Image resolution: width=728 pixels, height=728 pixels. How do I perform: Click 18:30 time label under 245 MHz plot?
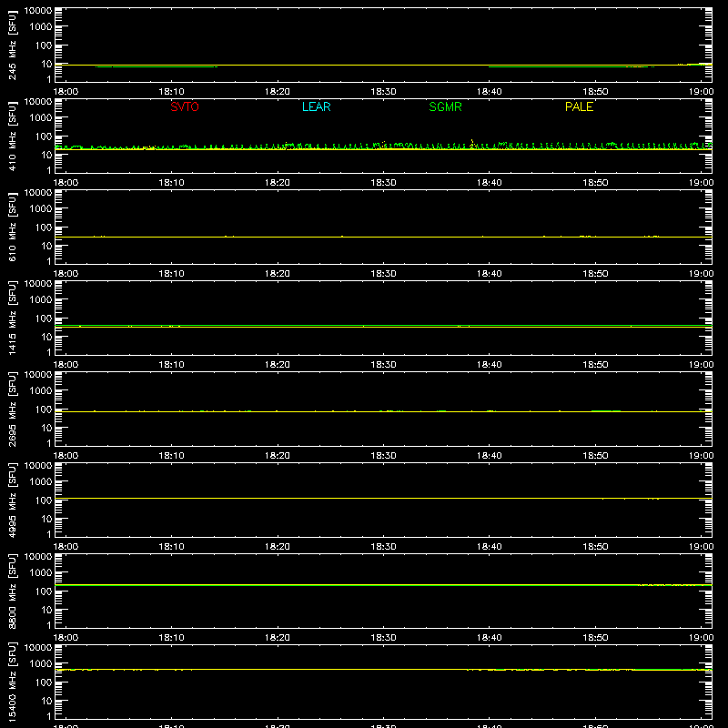[x=383, y=92]
